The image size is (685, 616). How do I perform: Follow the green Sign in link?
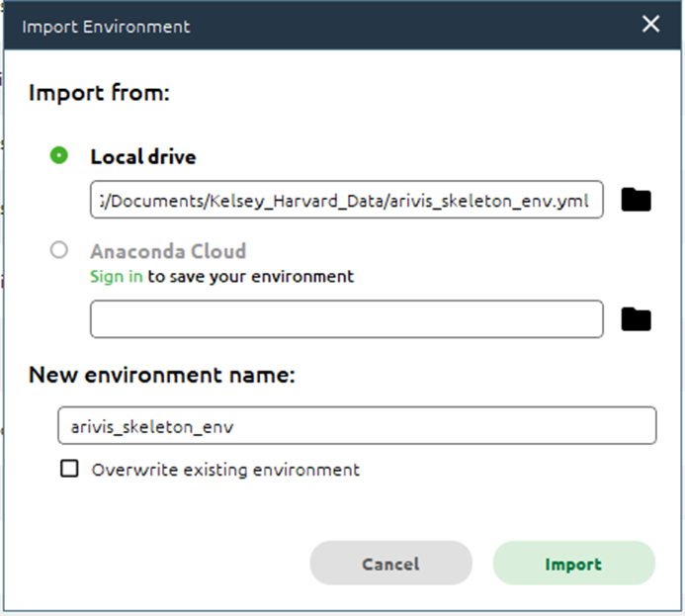click(x=117, y=277)
